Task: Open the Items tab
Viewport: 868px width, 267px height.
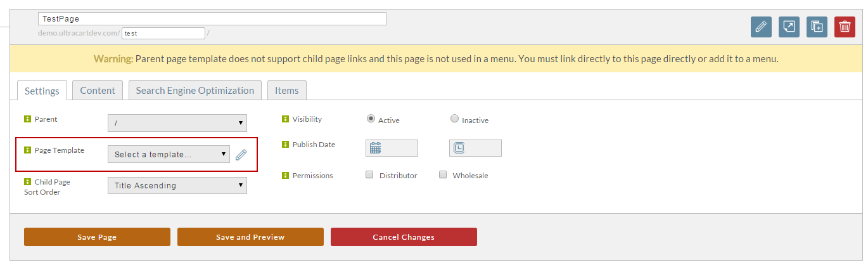Action: [x=286, y=90]
